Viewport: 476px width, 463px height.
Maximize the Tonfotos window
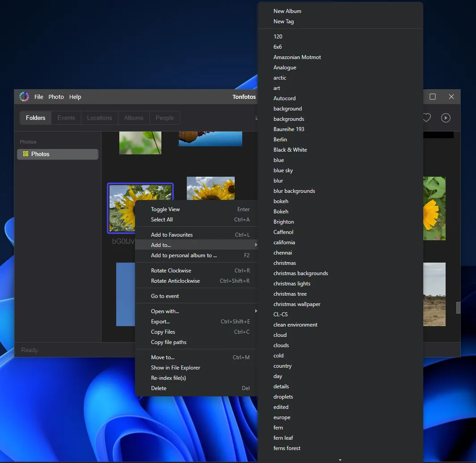pyautogui.click(x=433, y=97)
